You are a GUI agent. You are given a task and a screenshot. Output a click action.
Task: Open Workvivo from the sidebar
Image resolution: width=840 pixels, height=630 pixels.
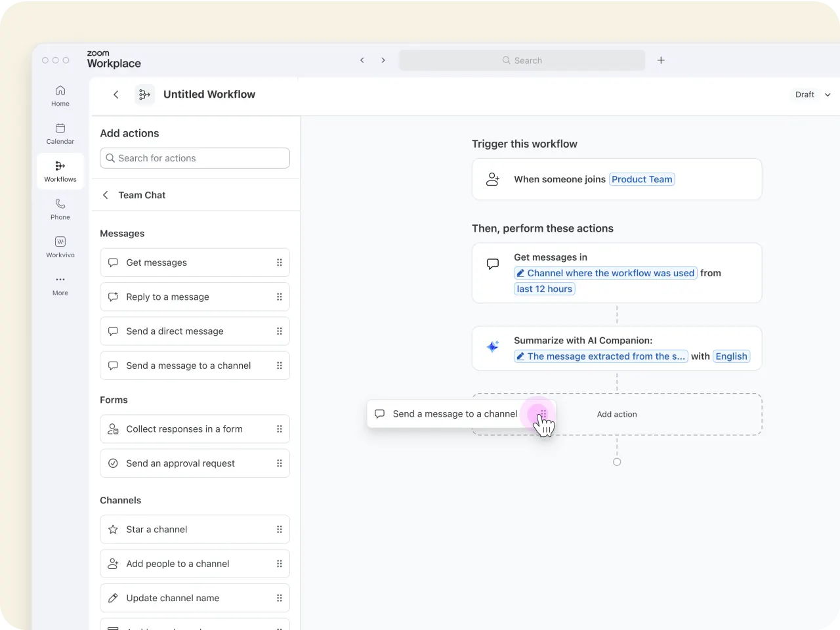(60, 246)
